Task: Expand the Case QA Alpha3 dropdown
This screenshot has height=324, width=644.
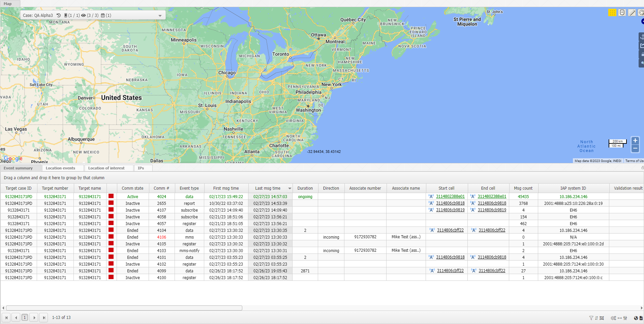Action: click(x=160, y=16)
